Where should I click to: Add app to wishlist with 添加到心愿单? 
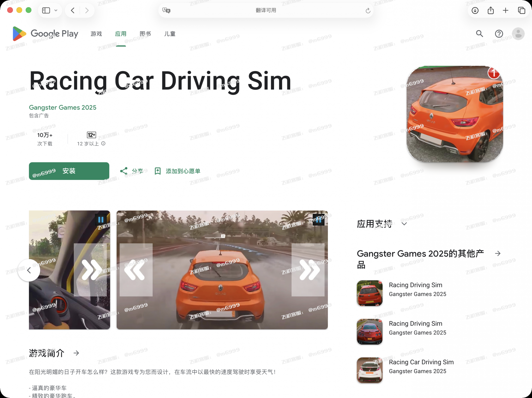tap(177, 171)
